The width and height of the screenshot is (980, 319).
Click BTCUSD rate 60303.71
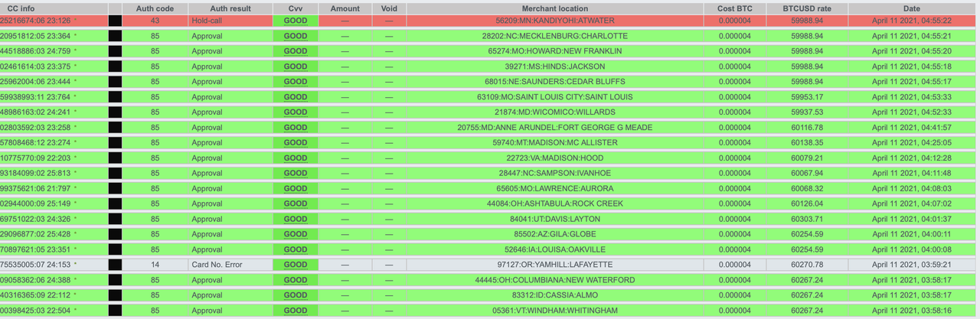coord(806,219)
